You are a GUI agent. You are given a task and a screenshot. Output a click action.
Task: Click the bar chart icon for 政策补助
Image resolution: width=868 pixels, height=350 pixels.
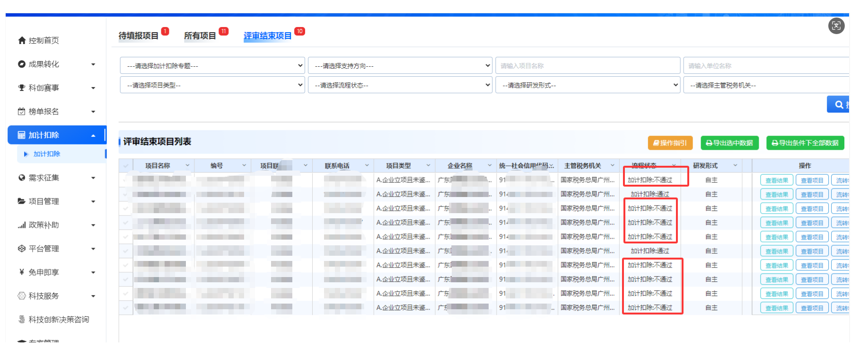(x=22, y=225)
